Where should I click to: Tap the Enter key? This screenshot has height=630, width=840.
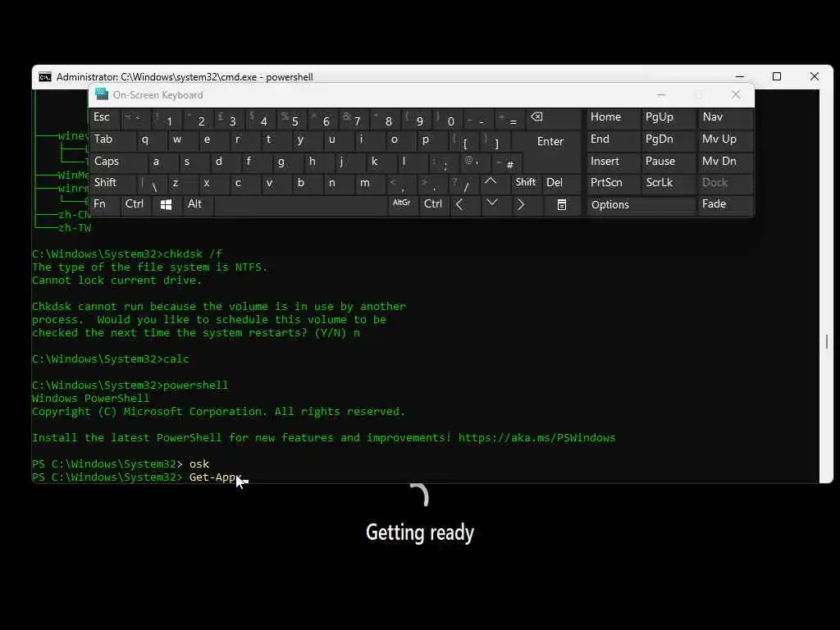click(x=550, y=141)
